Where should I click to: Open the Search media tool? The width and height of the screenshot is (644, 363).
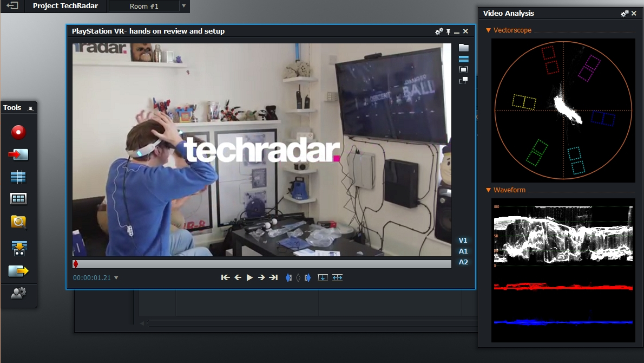(x=18, y=222)
